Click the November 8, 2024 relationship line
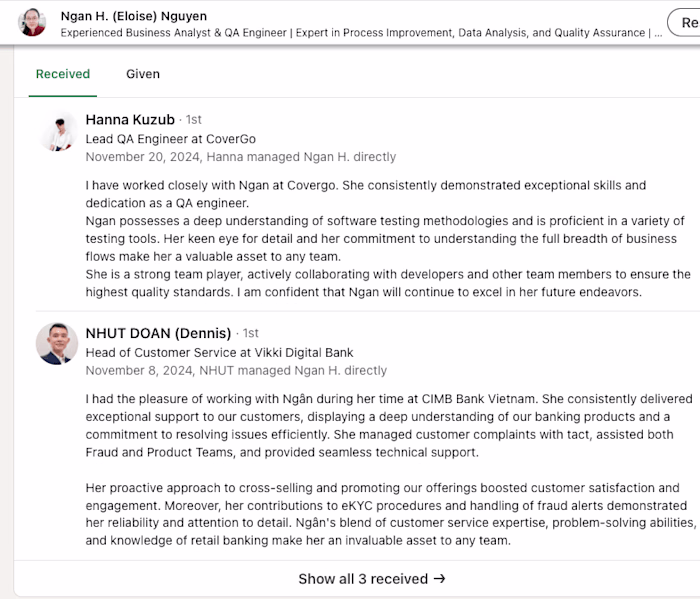This screenshot has width=700, height=599. [236, 370]
